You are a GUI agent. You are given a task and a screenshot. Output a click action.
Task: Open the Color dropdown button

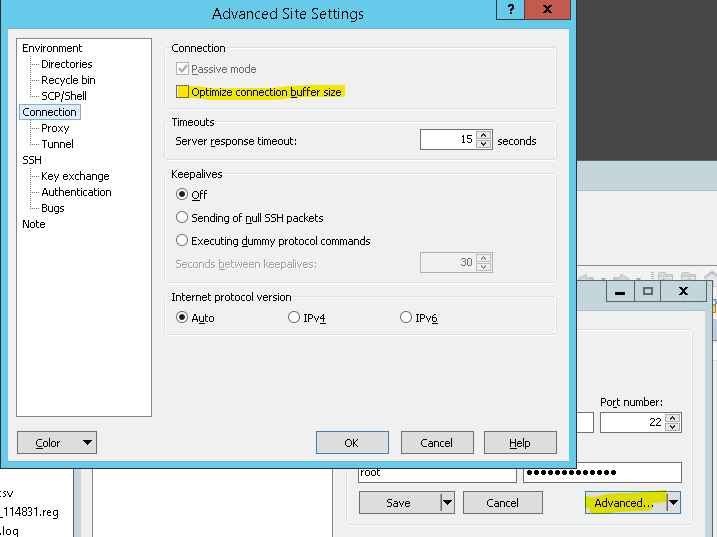(88, 443)
